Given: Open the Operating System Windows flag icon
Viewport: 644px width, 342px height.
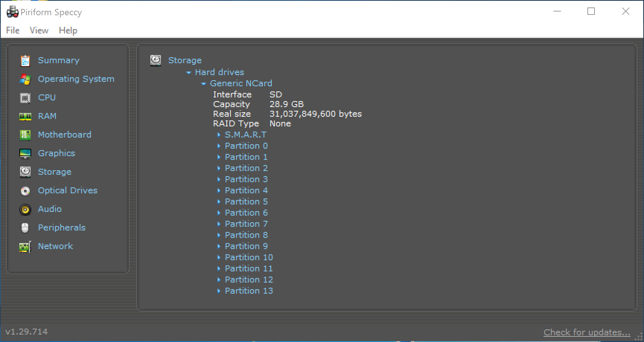Looking at the screenshot, I should [25, 79].
